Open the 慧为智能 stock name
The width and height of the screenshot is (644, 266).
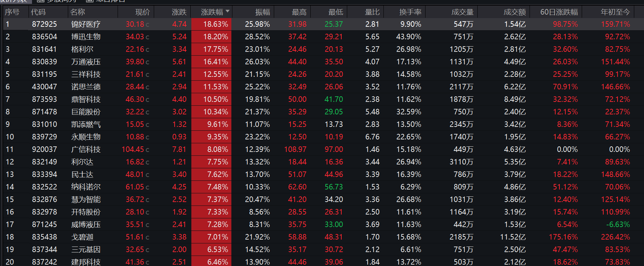click(86, 200)
